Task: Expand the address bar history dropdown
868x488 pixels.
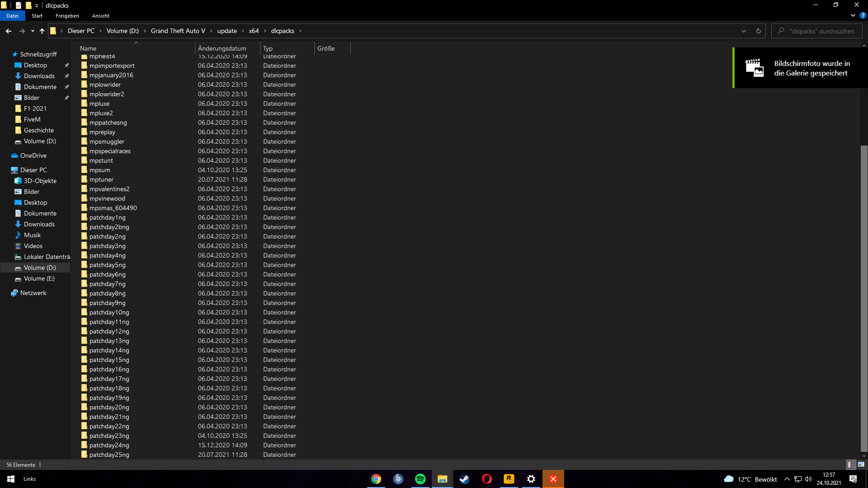Action: point(743,31)
